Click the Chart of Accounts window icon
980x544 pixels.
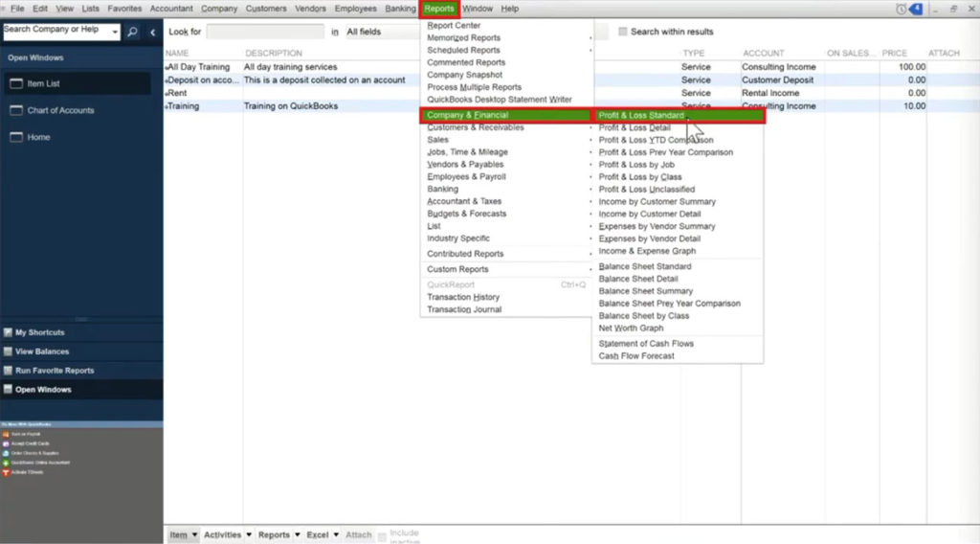click(17, 110)
